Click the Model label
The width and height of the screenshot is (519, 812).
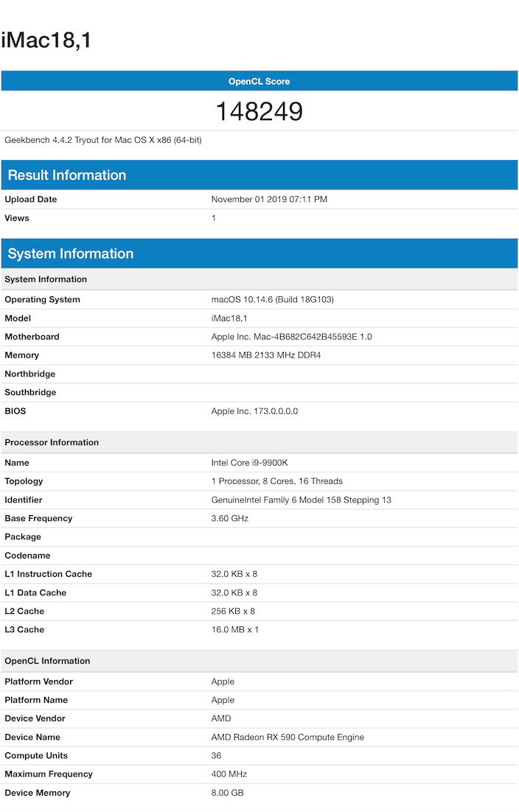tap(18, 318)
